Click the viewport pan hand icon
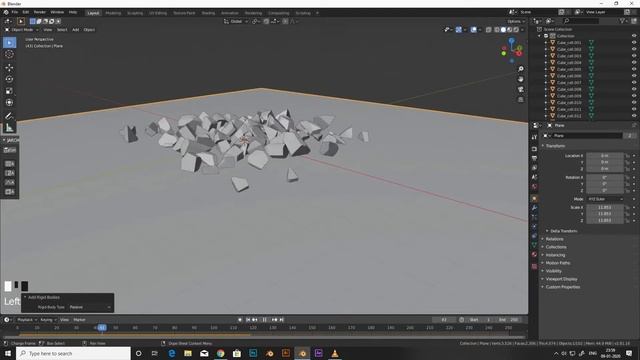The height and width of the screenshot is (360, 640). point(521,79)
